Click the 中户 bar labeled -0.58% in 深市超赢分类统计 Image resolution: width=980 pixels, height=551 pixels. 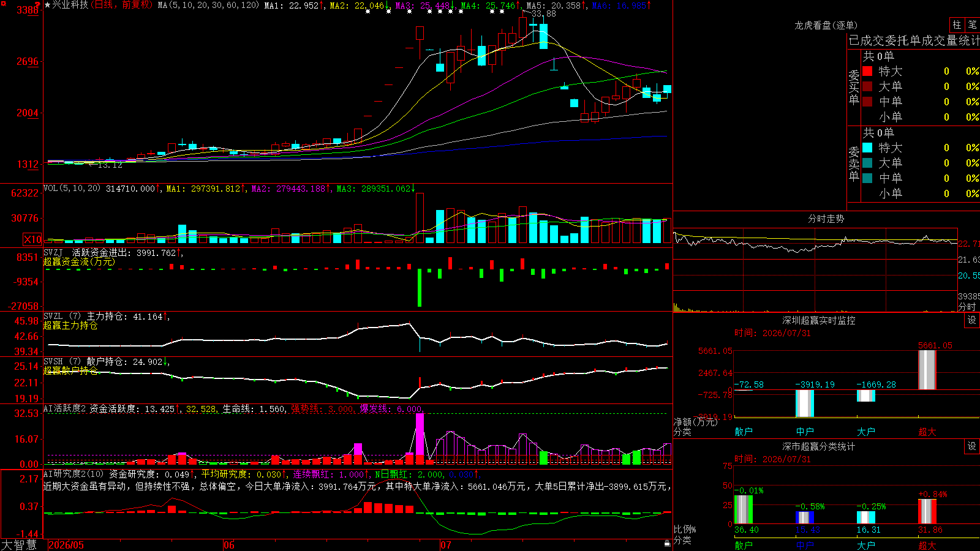point(805,517)
